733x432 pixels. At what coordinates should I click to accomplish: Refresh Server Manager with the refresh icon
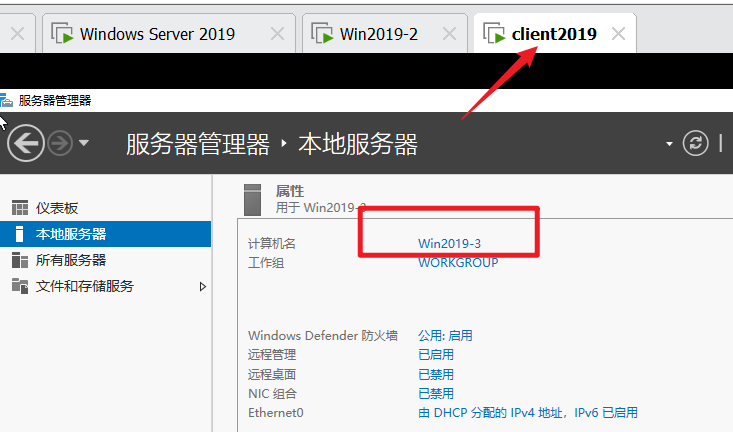(x=695, y=143)
